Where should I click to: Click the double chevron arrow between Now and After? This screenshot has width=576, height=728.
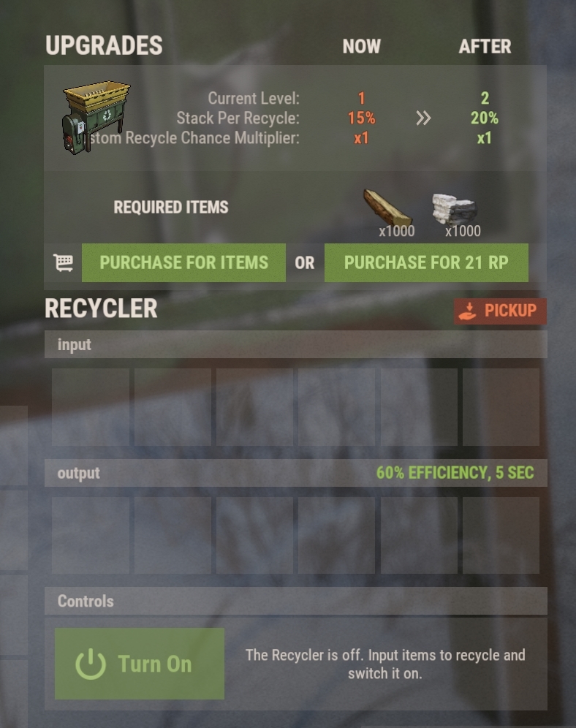[423, 118]
